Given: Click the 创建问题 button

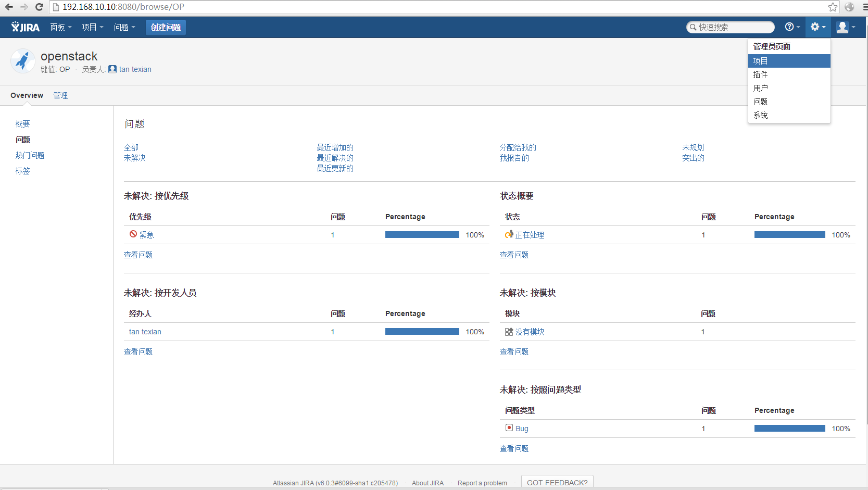Looking at the screenshot, I should point(166,27).
